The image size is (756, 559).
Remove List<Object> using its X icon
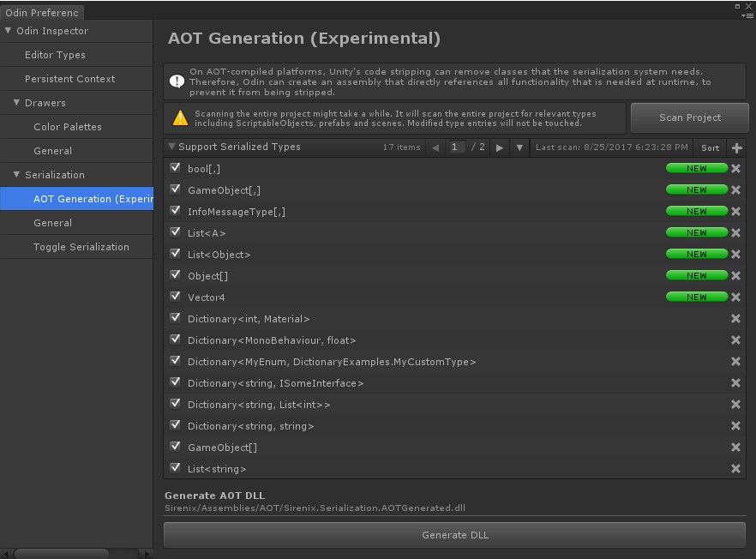[735, 254]
